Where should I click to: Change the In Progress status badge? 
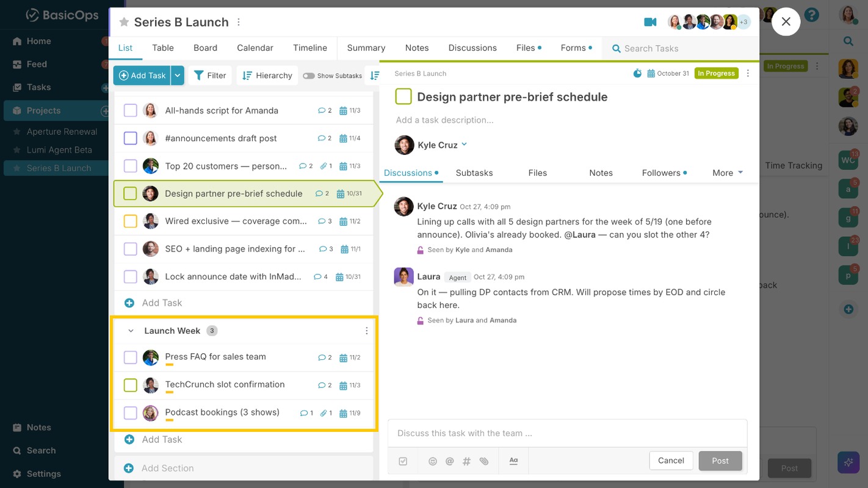717,73
